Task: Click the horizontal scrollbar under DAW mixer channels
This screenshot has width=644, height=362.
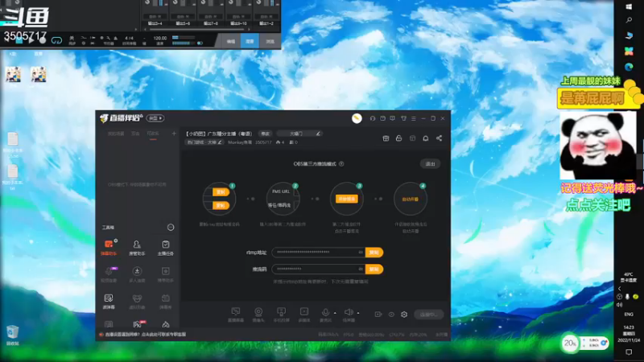Action: [x=197, y=30]
